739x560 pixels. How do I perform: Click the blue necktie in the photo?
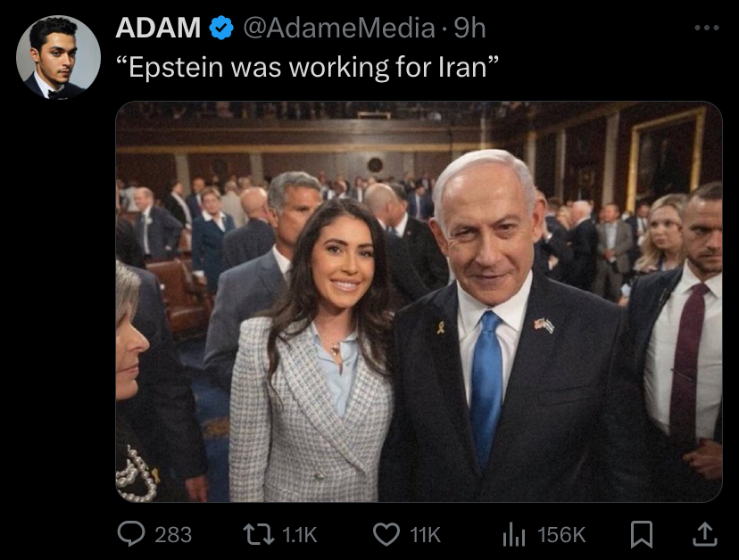[486, 388]
